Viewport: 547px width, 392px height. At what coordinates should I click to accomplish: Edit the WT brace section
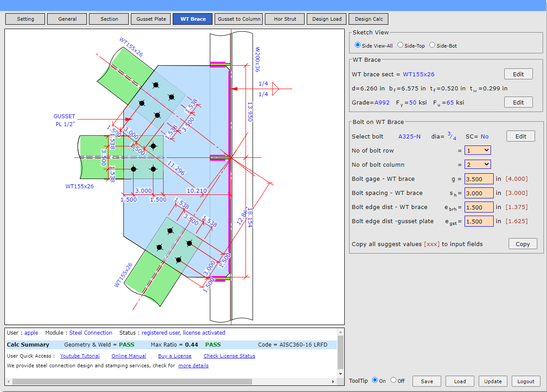click(x=518, y=74)
